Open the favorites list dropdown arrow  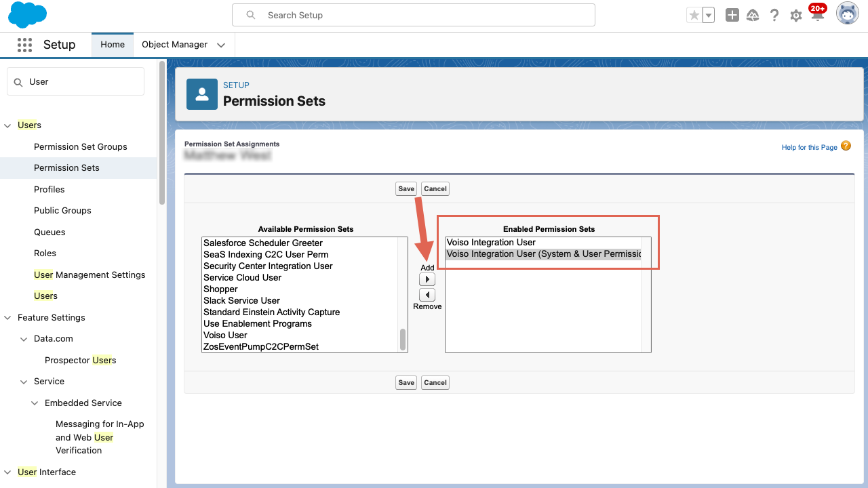709,15
